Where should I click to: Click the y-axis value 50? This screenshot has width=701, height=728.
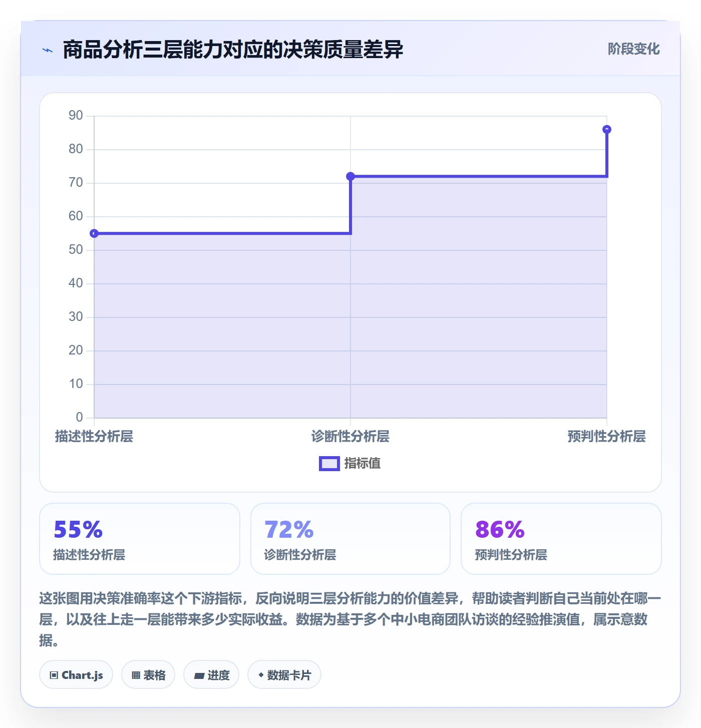(76, 250)
